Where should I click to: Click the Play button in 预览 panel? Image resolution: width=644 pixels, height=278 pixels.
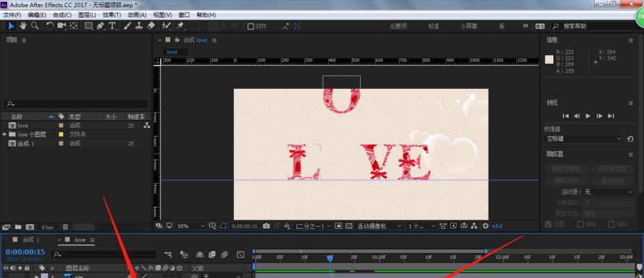click(588, 116)
